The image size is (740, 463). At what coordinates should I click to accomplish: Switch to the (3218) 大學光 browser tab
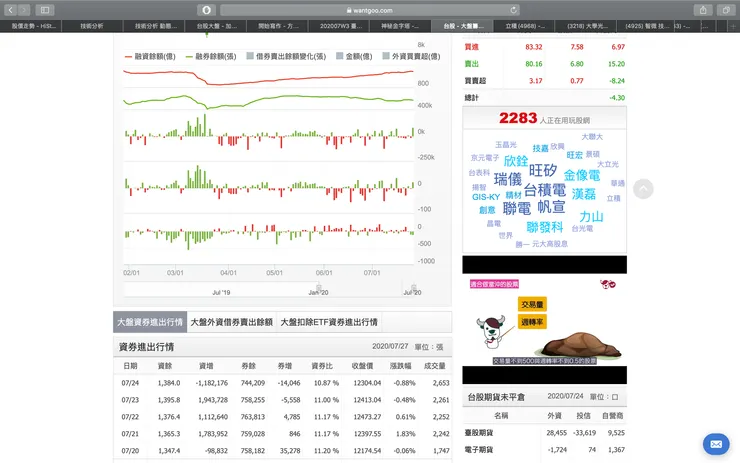pos(587,26)
